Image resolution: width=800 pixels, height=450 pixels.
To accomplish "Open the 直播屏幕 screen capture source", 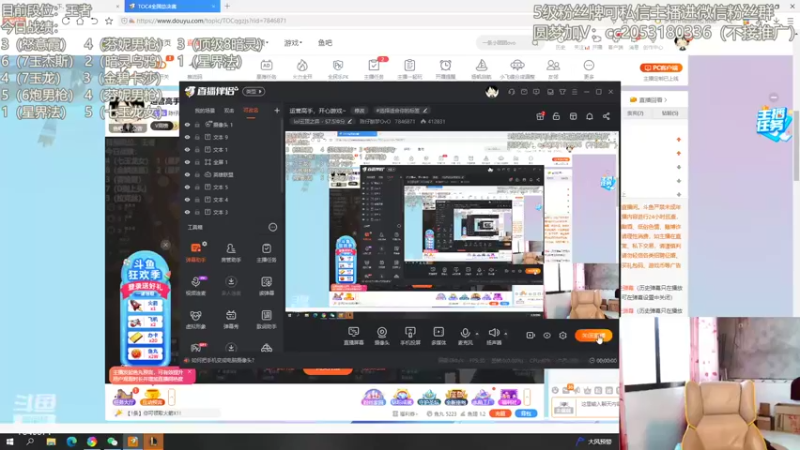I will click(x=353, y=336).
